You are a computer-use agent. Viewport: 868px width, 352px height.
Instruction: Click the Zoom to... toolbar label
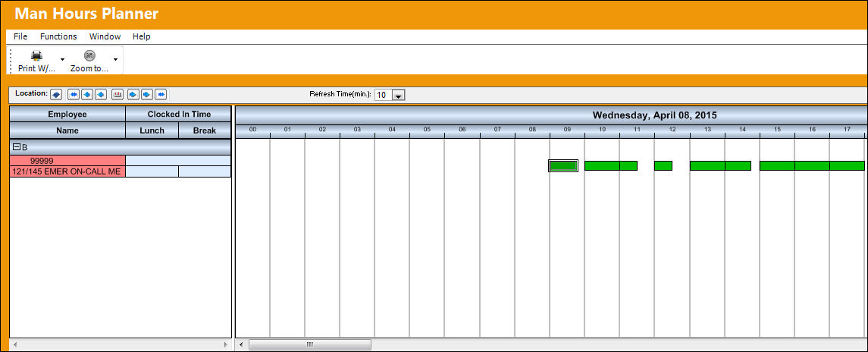click(x=89, y=69)
